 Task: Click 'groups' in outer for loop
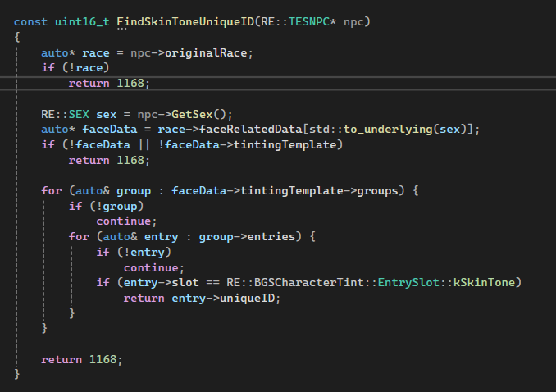[378, 191]
